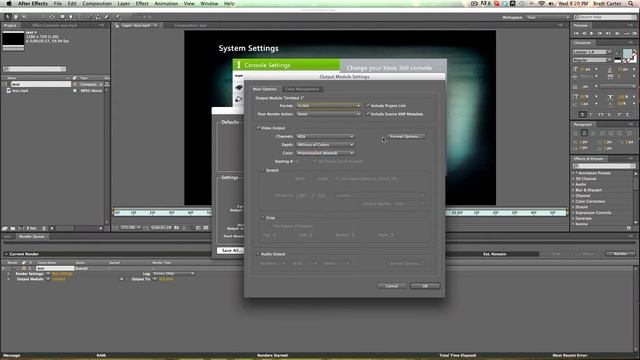Open the Composition menu
Image resolution: width=640 pixels, height=360 pixels.
[x=97, y=4]
